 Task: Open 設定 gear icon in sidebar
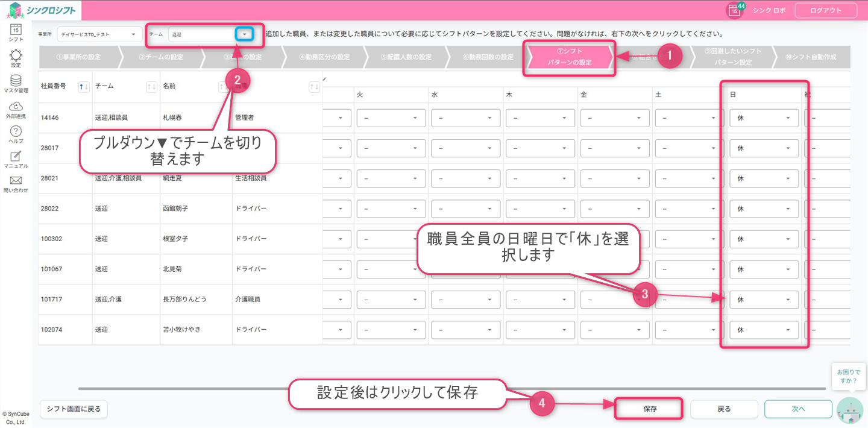pos(16,57)
